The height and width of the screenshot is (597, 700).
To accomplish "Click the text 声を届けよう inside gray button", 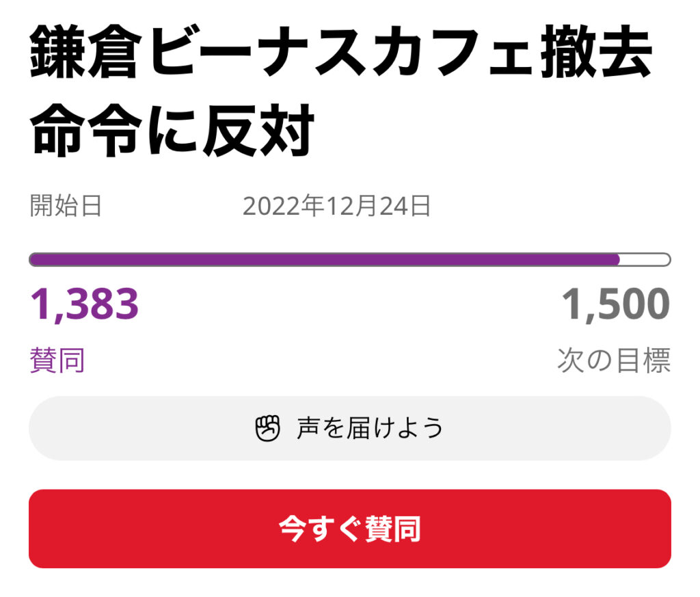I will click(370, 428).
